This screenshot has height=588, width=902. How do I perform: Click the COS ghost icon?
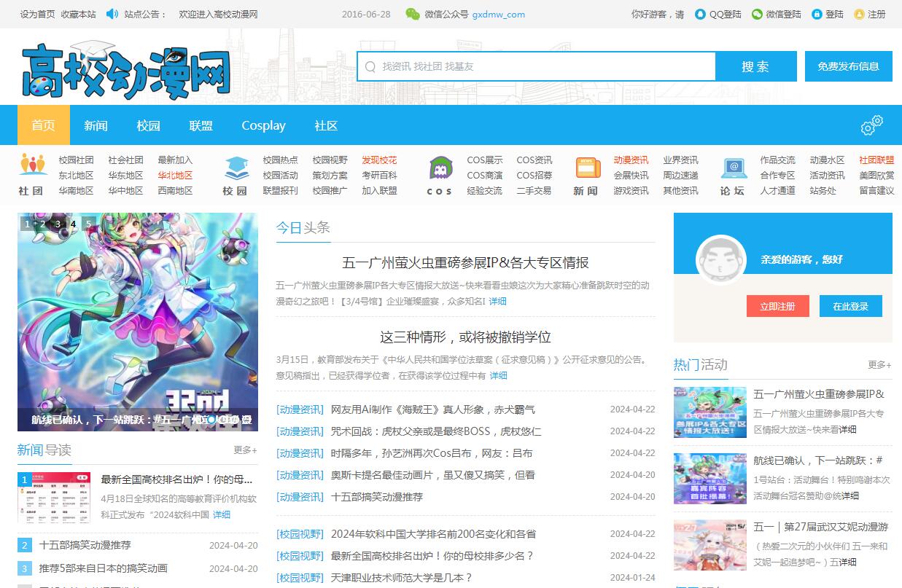[440, 167]
